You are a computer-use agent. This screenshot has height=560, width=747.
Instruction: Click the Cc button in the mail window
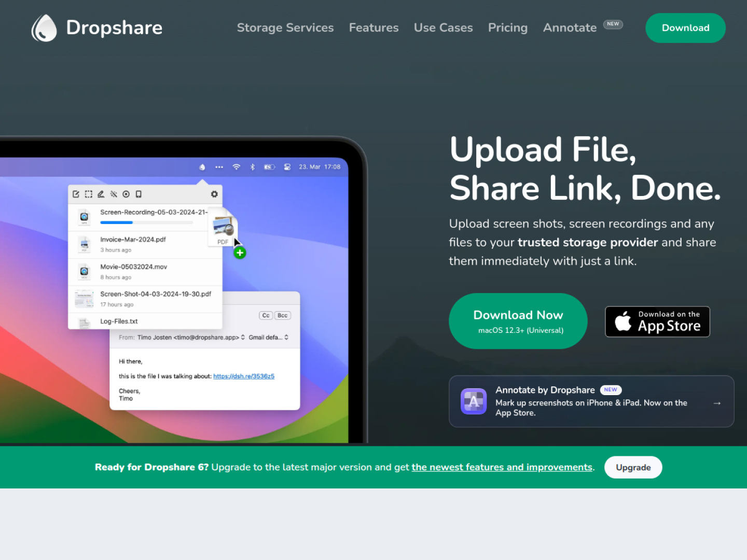tap(266, 315)
